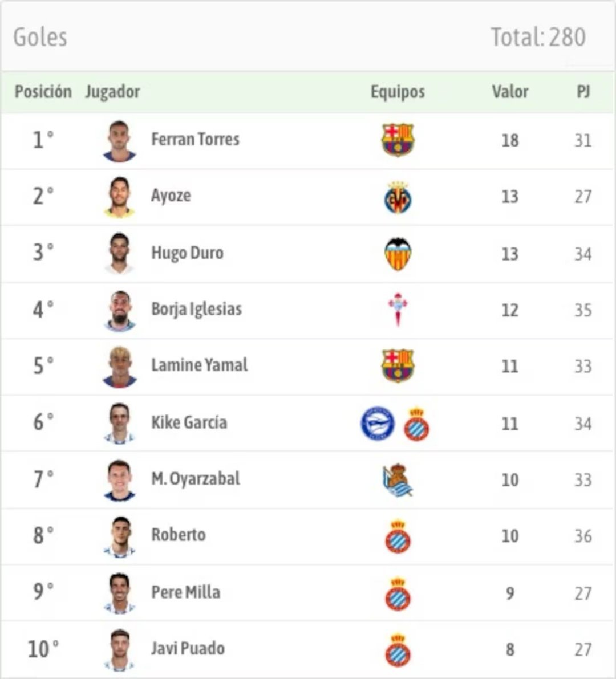Click the Valencia crest beside Hugo Duro
The image size is (616, 679).
click(398, 254)
